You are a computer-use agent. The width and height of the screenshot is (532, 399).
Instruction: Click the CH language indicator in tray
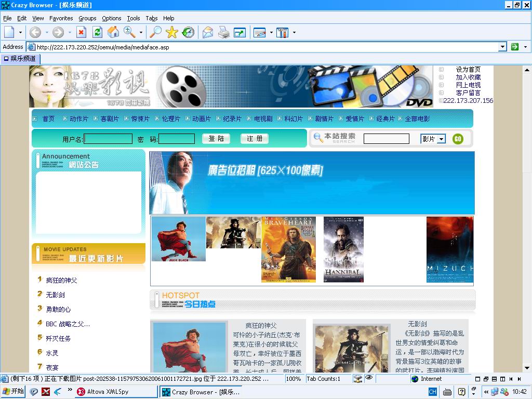coord(433,392)
